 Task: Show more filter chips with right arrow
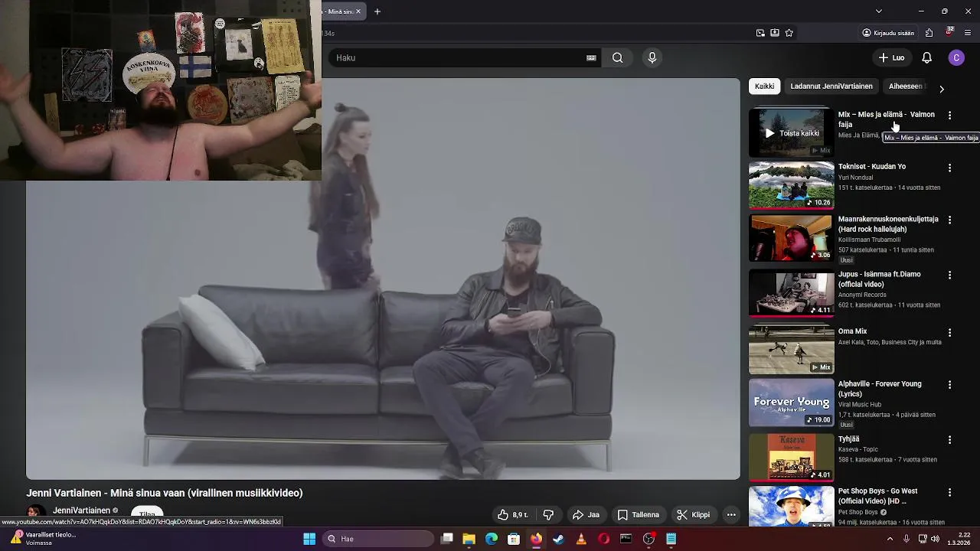click(x=942, y=89)
